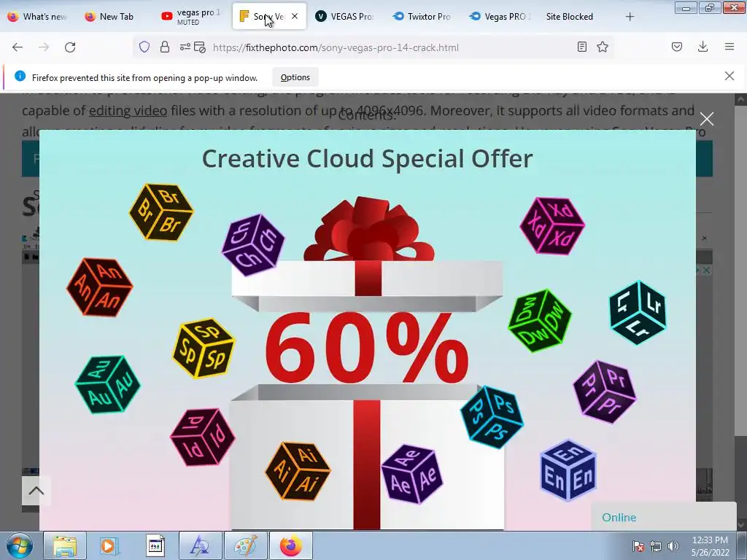The image size is (747, 560).
Task: Click the Illustrator Ai cube
Action: (298, 471)
